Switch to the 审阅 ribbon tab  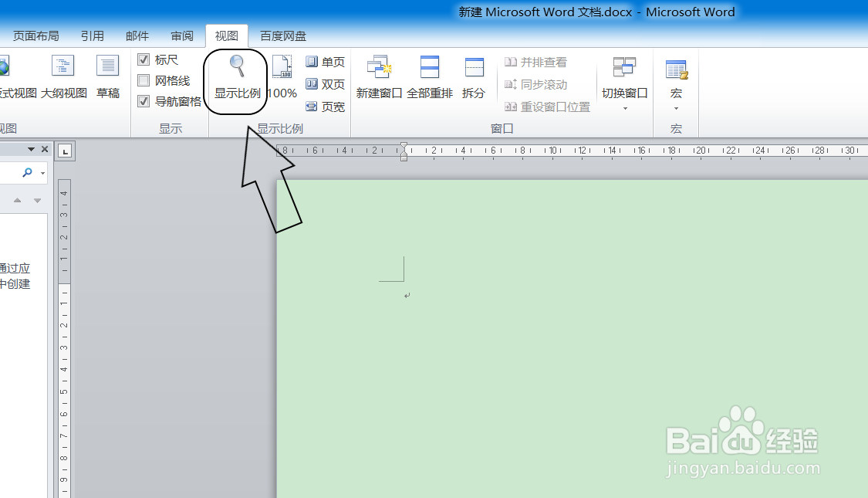(x=182, y=35)
